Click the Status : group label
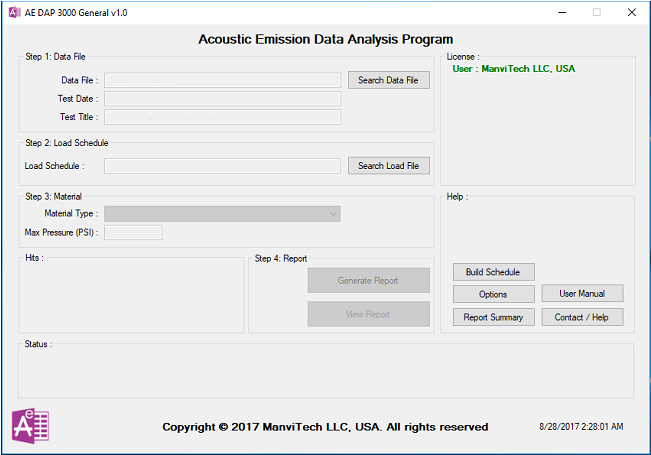The image size is (651, 455). point(38,344)
